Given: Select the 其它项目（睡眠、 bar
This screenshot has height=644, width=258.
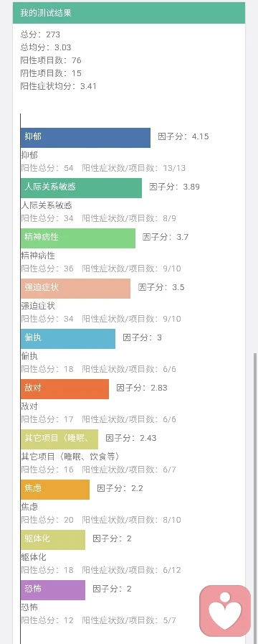Looking at the screenshot, I should point(59,439).
